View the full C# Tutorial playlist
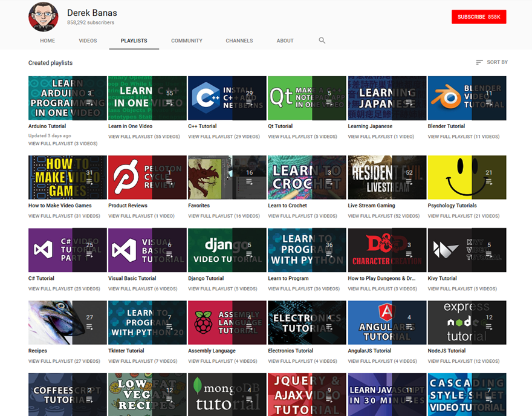 click(63, 288)
